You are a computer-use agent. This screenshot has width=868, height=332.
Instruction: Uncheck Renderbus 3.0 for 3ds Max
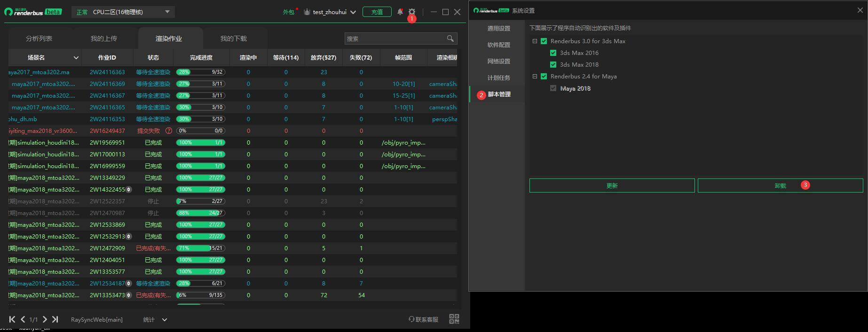click(544, 41)
